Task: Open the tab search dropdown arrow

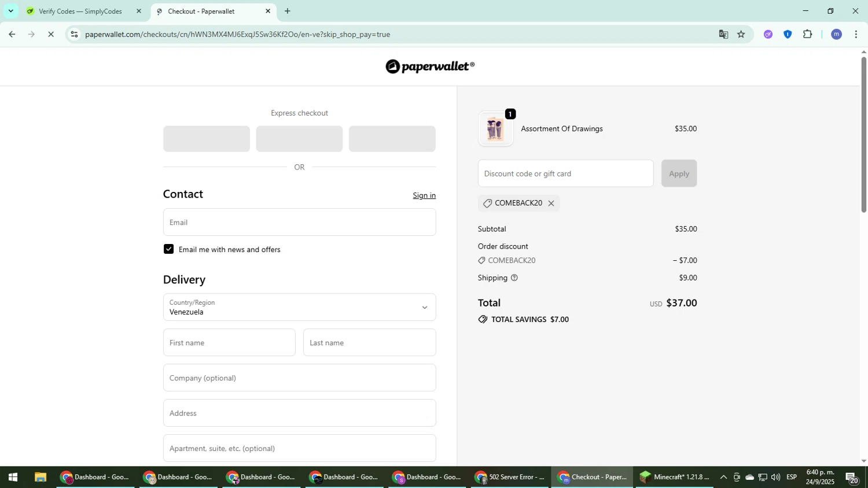Action: click(10, 11)
